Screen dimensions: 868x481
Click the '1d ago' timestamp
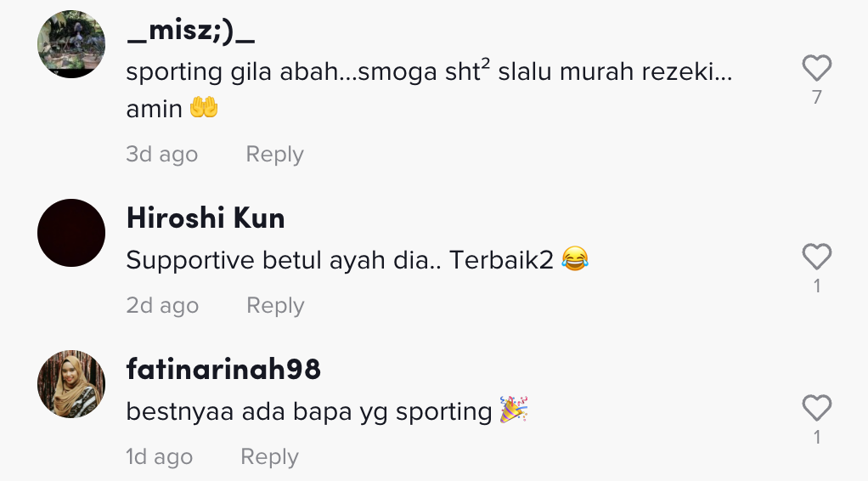pos(160,456)
